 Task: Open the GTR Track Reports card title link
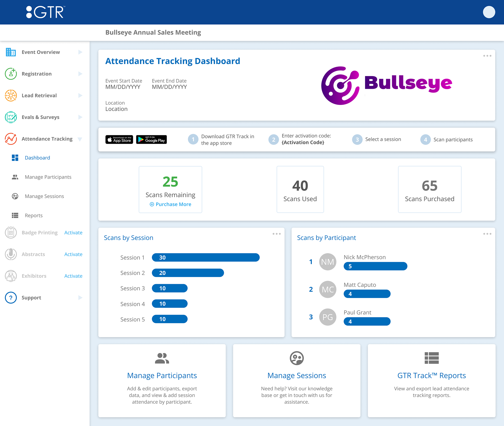(x=432, y=375)
